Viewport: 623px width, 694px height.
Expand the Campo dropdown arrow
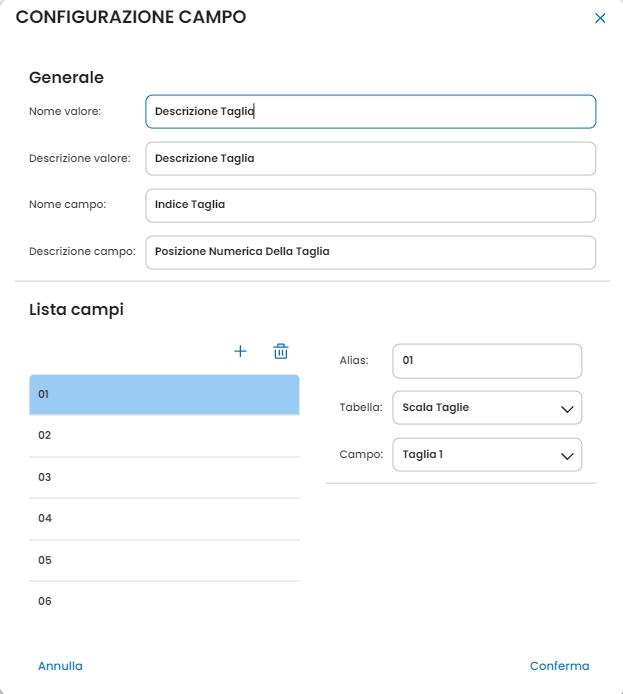point(567,455)
